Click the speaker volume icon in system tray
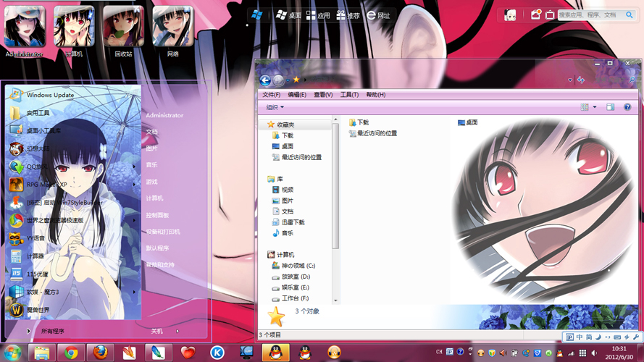Screen dimensions: 644x362 tap(594, 353)
